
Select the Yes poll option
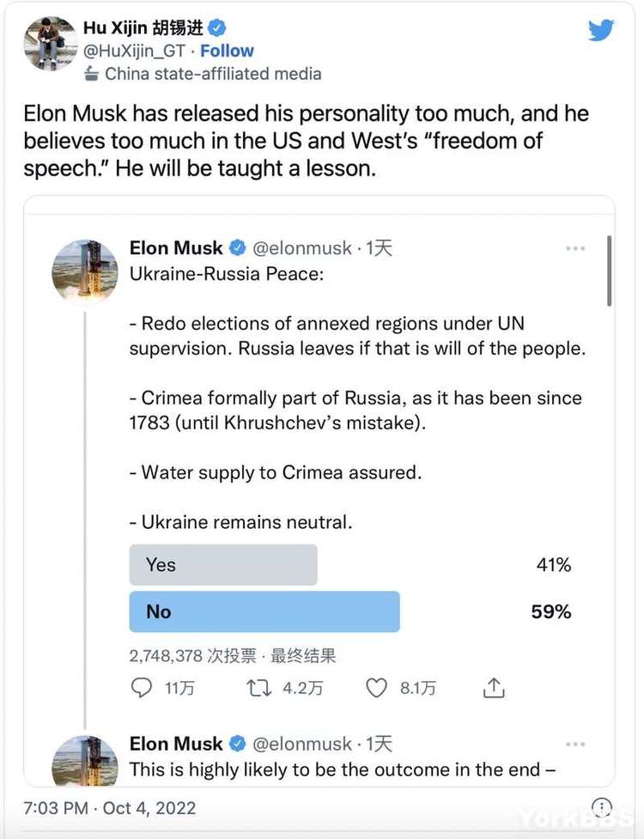point(222,565)
